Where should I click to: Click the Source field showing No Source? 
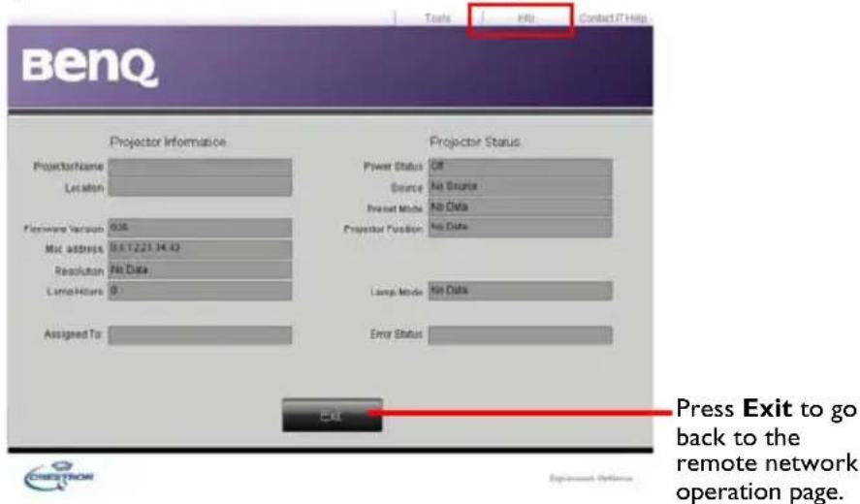(520, 186)
